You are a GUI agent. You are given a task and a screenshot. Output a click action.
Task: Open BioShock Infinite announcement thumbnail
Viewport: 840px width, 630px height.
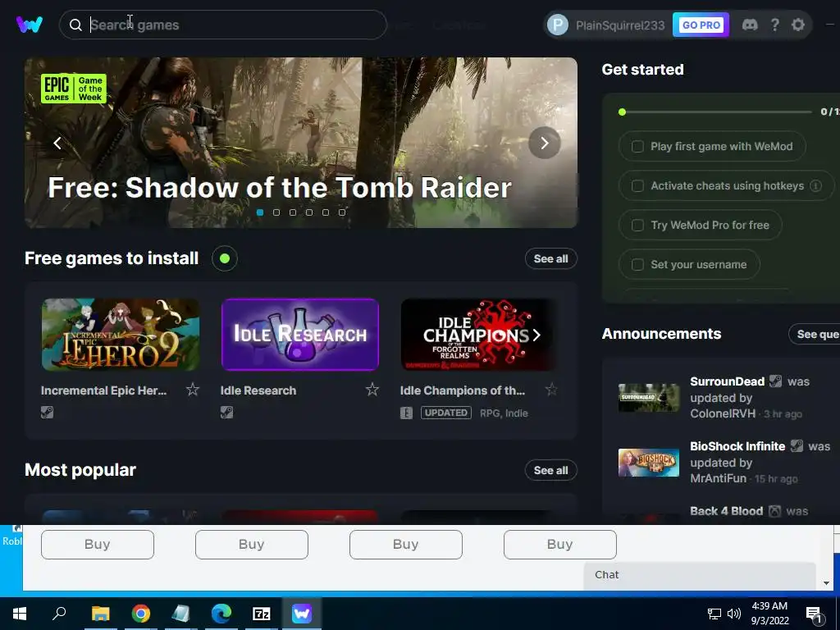coord(649,463)
